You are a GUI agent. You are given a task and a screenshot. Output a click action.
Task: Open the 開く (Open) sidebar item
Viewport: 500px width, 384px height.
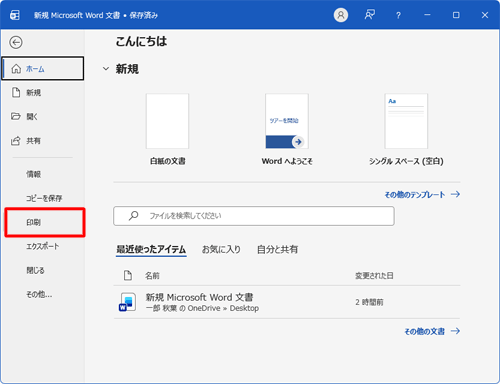click(43, 116)
